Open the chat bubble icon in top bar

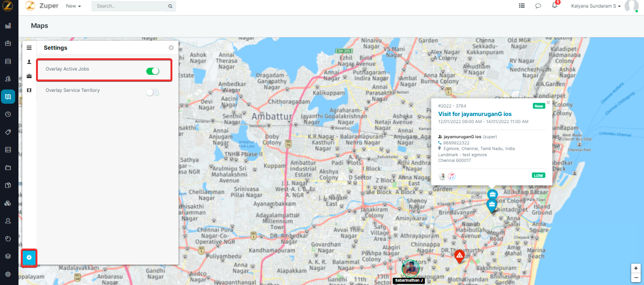538,6
